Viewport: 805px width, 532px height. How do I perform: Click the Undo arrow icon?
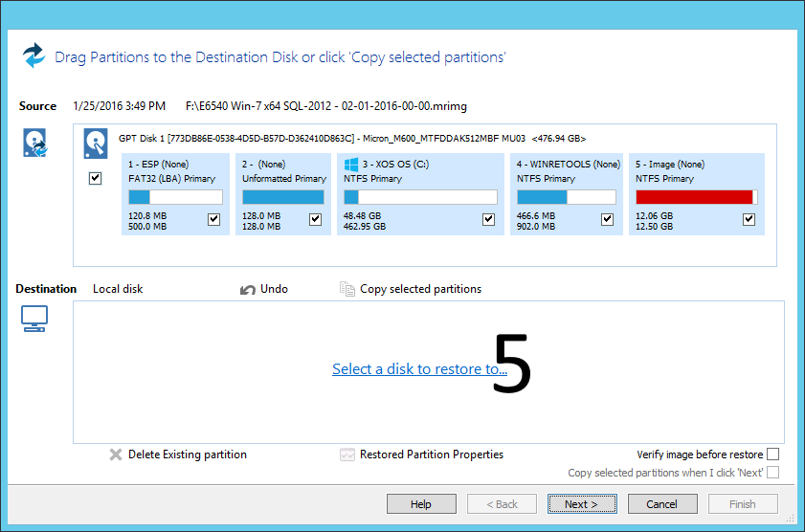[x=248, y=290]
